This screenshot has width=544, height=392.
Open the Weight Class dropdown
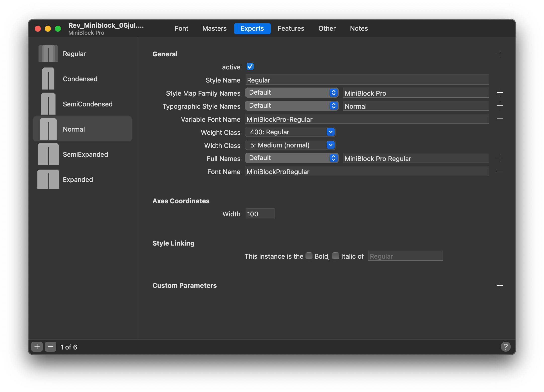pyautogui.click(x=290, y=132)
